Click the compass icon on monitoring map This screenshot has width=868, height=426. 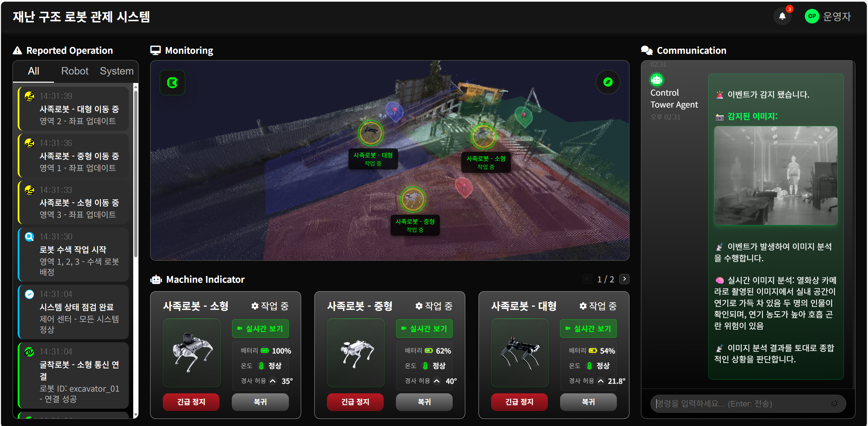coord(608,82)
